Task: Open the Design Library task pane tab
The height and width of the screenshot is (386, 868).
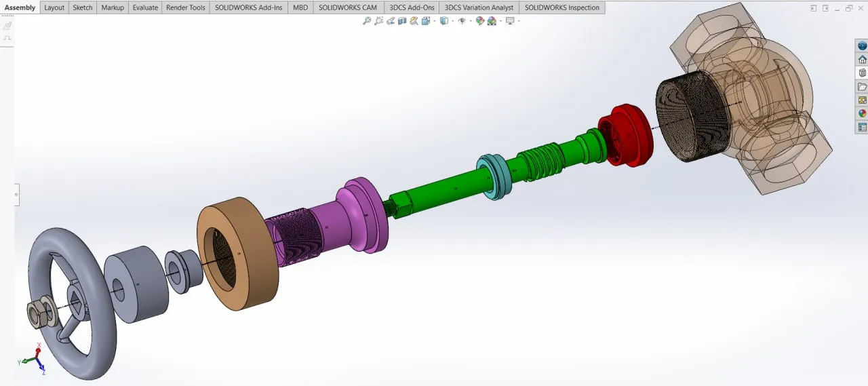Action: tap(862, 73)
